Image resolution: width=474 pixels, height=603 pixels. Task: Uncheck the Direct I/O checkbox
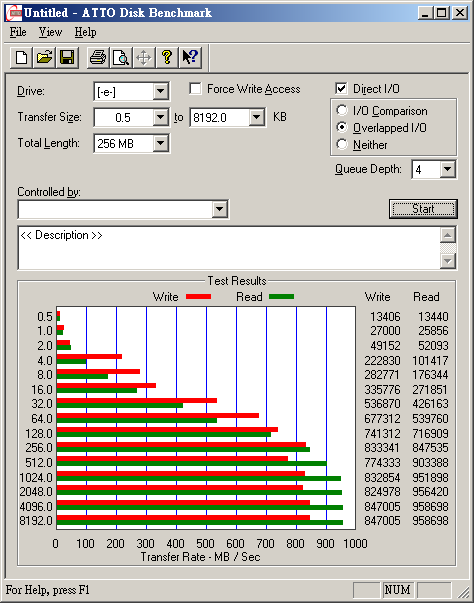pos(341,88)
